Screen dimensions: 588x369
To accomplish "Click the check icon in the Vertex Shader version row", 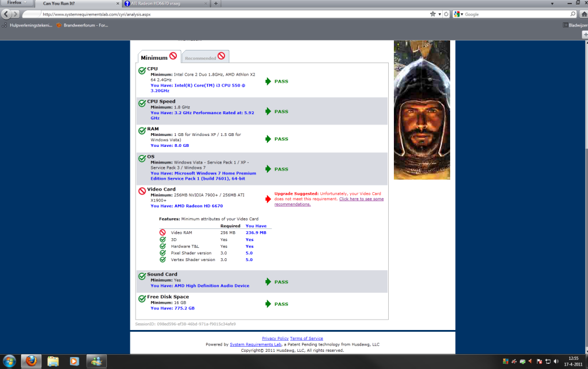I will coord(163,259).
